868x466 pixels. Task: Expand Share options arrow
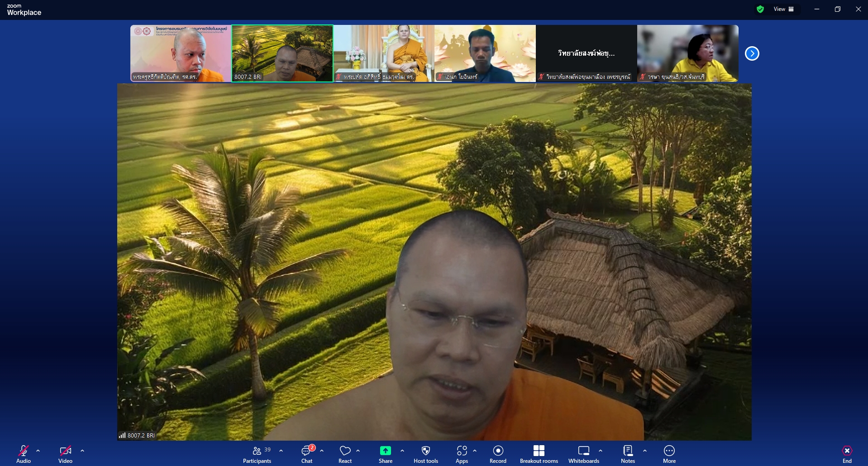pyautogui.click(x=402, y=451)
